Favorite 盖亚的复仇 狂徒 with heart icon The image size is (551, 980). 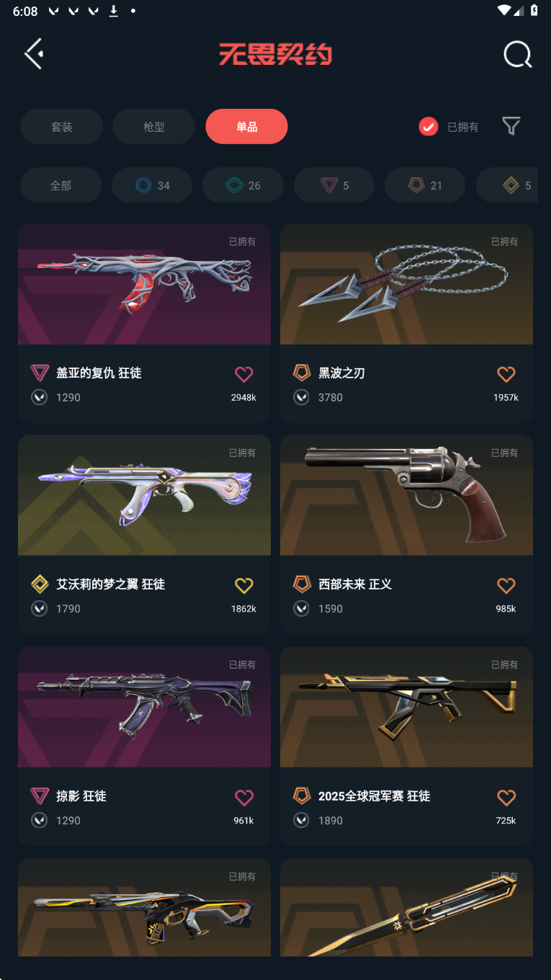244,374
